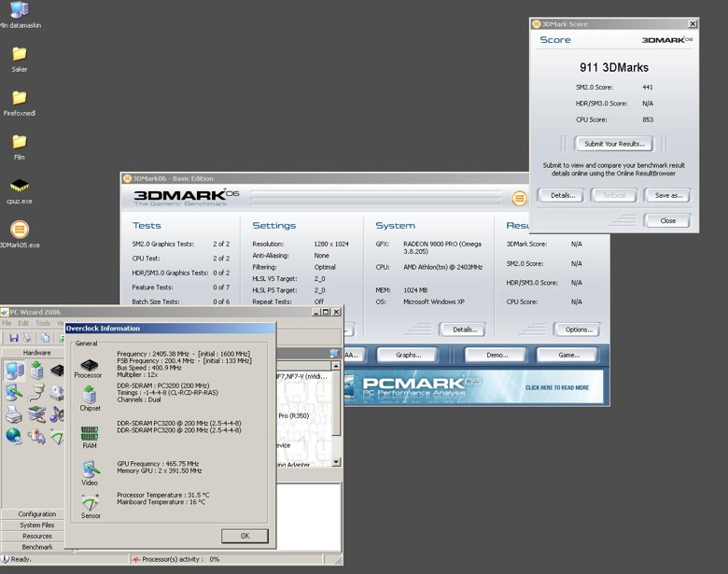Click the orange Futuremark logo icon in 3DMark06 header
Image resolution: width=728 pixels, height=574 pixels.
pos(520,198)
